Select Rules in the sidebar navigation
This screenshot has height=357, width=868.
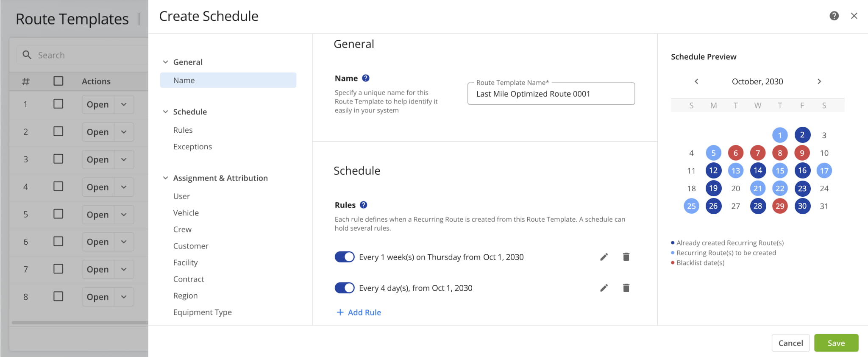coord(183,130)
